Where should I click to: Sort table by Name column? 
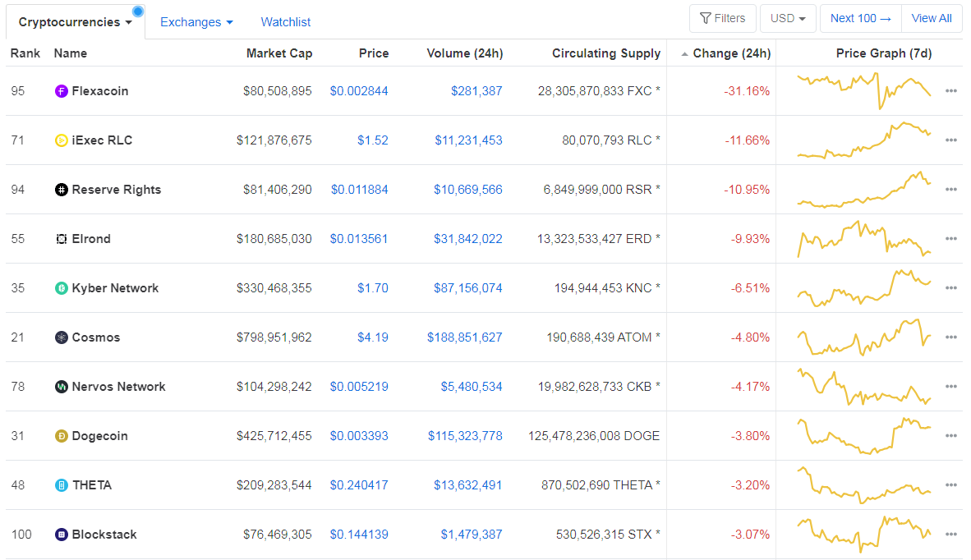pos(71,53)
